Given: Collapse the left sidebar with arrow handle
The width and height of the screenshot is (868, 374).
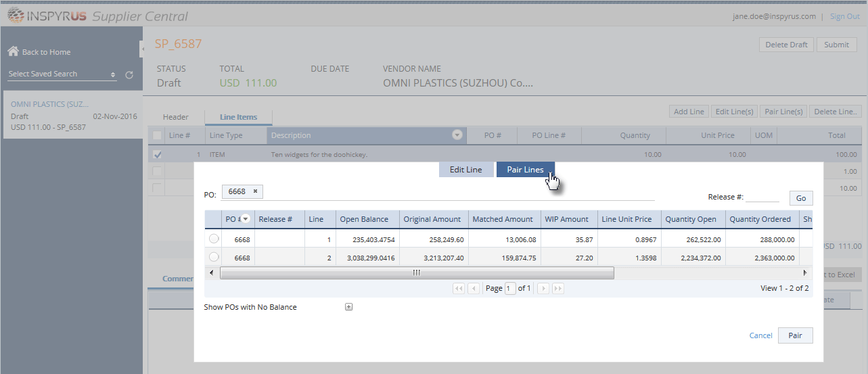Looking at the screenshot, I should point(143,49).
